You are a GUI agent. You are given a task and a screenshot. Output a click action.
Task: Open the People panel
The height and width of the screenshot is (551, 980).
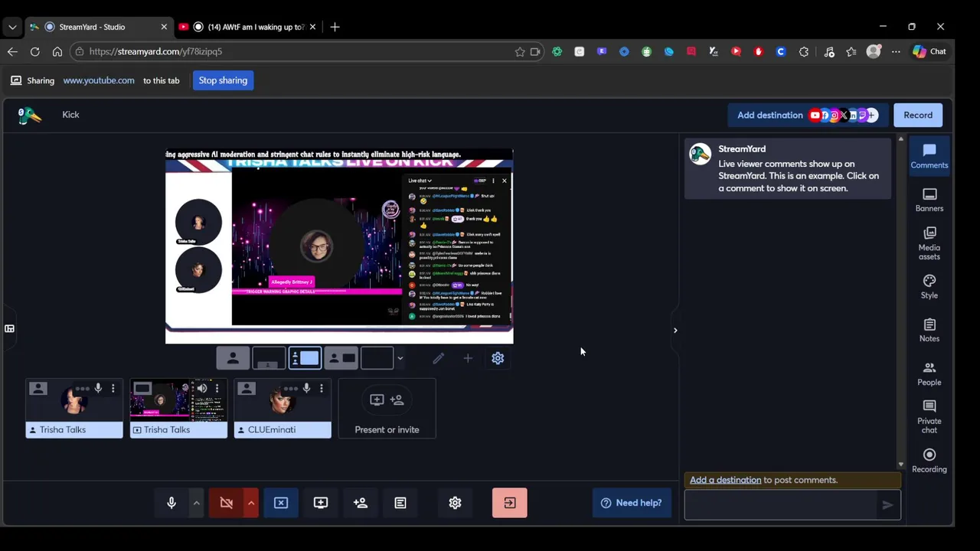click(x=929, y=374)
